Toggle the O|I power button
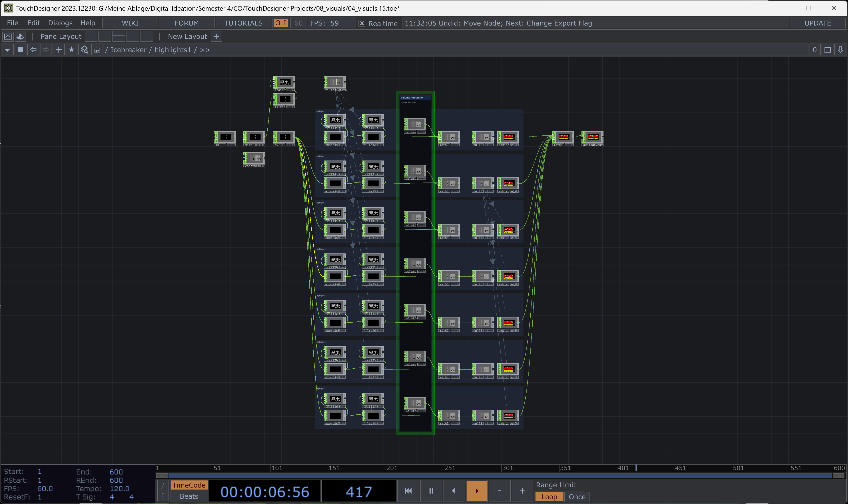 click(281, 23)
